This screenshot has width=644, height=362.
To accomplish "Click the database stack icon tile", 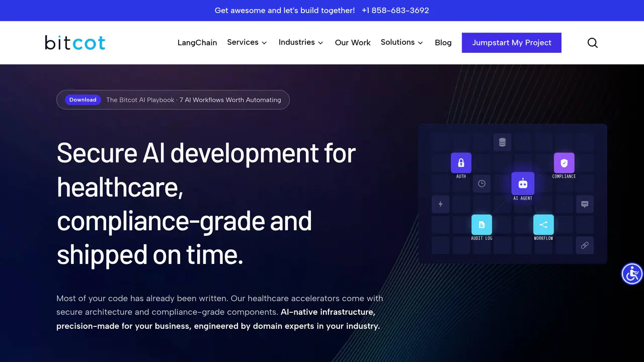I will (502, 142).
